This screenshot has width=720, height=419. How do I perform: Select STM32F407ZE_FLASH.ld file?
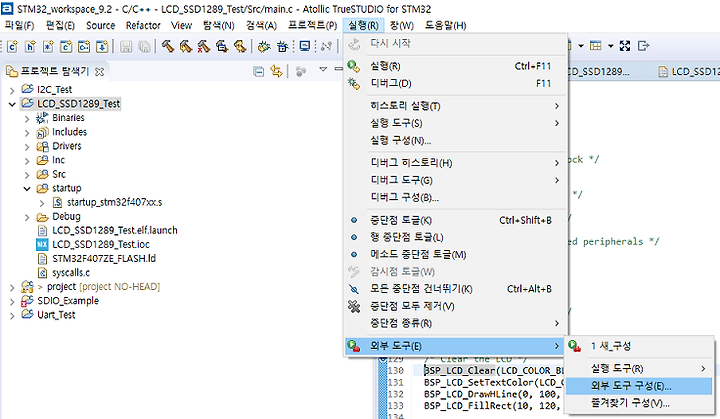pos(96,259)
